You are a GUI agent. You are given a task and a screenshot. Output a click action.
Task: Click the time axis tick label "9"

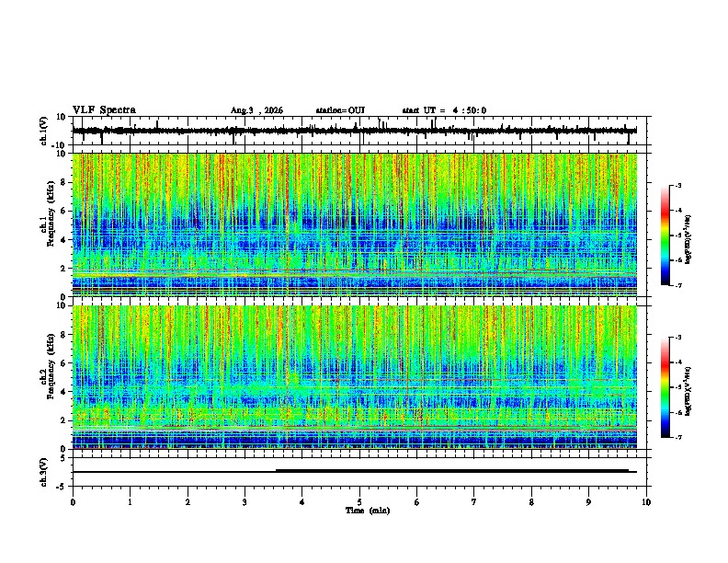588,502
